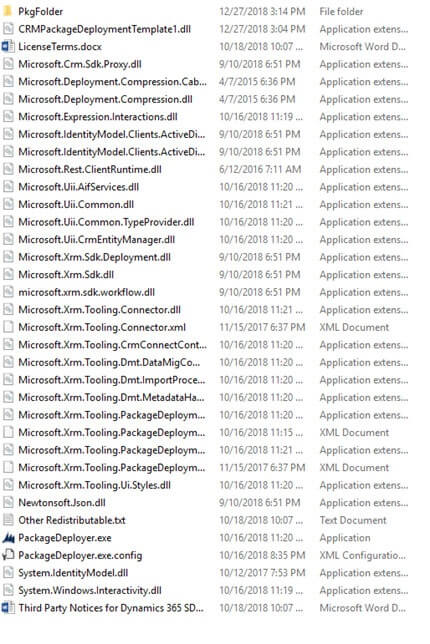
Task: Click the Microsoft.Expression.Interactions.dll file icon
Action: coord(8,117)
